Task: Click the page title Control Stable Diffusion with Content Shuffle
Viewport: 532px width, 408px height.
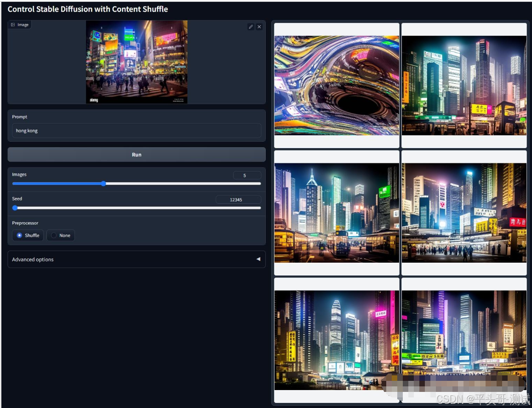Action: [x=88, y=9]
